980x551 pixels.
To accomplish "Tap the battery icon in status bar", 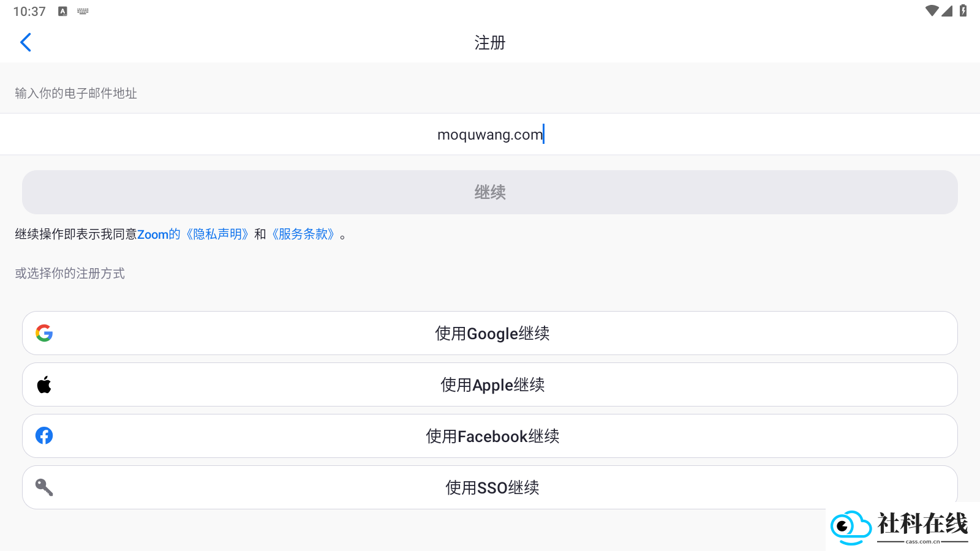I will [x=963, y=10].
